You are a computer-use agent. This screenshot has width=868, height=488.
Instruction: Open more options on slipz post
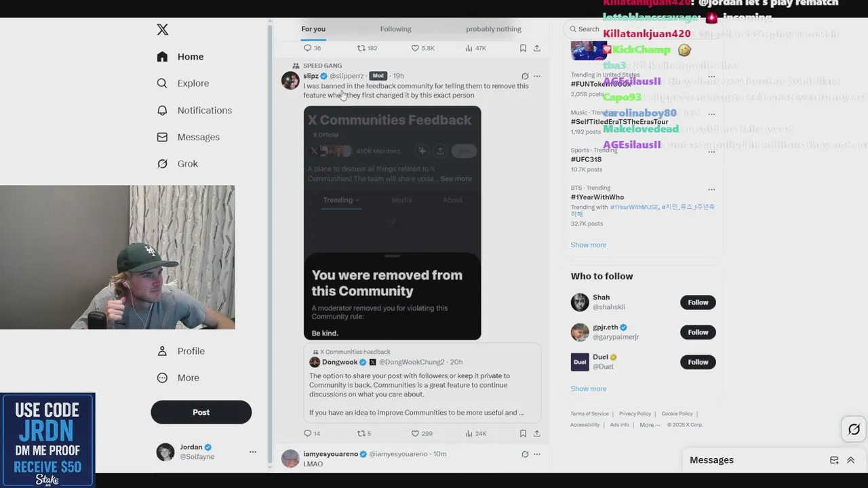click(x=537, y=76)
